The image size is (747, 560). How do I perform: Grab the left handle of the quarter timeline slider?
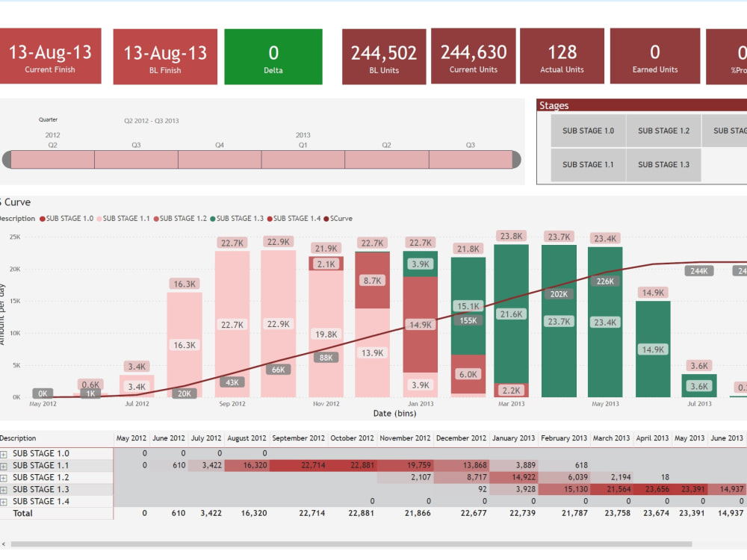pyautogui.click(x=7, y=160)
